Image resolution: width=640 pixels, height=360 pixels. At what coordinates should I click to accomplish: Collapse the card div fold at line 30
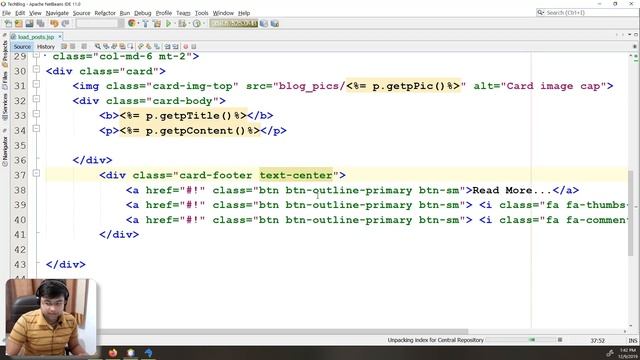pyautogui.click(x=36, y=69)
